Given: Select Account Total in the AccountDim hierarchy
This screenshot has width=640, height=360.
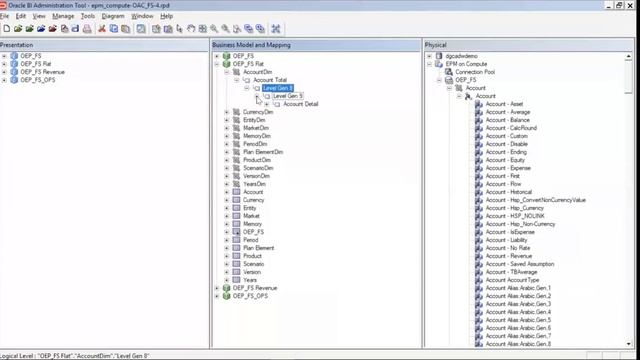Looking at the screenshot, I should (x=270, y=80).
